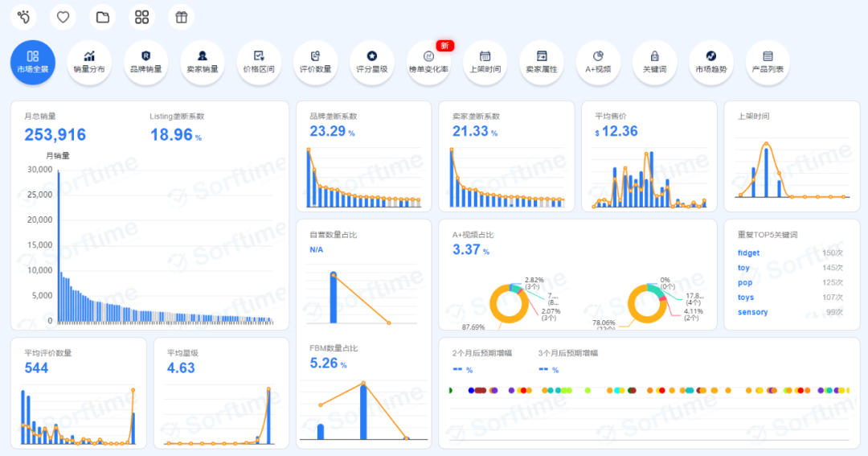Screen dimensions: 868x456
Task: Click the Listing垄断系数 value 18.96%
Action: click(x=176, y=134)
